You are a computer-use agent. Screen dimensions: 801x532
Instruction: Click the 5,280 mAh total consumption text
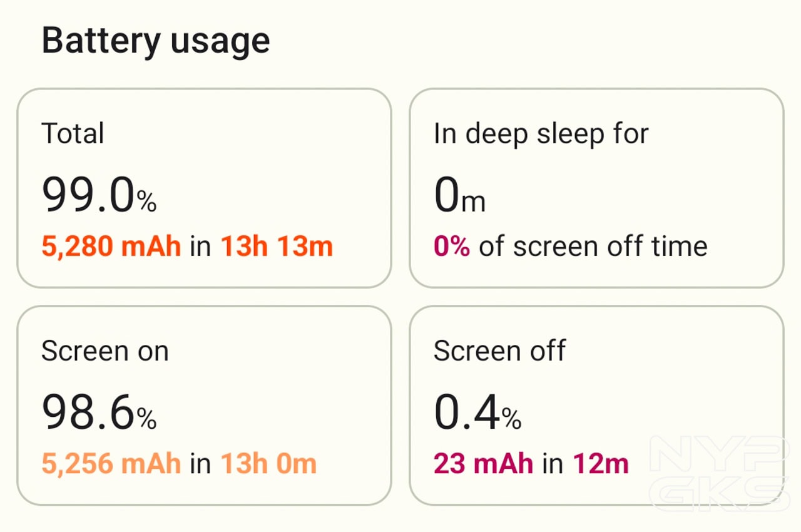click(x=111, y=247)
